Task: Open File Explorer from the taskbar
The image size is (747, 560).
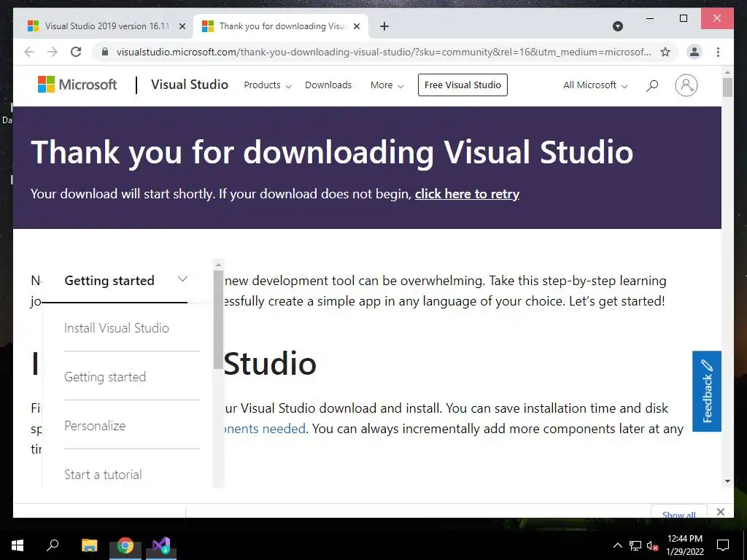Action: tap(89, 545)
